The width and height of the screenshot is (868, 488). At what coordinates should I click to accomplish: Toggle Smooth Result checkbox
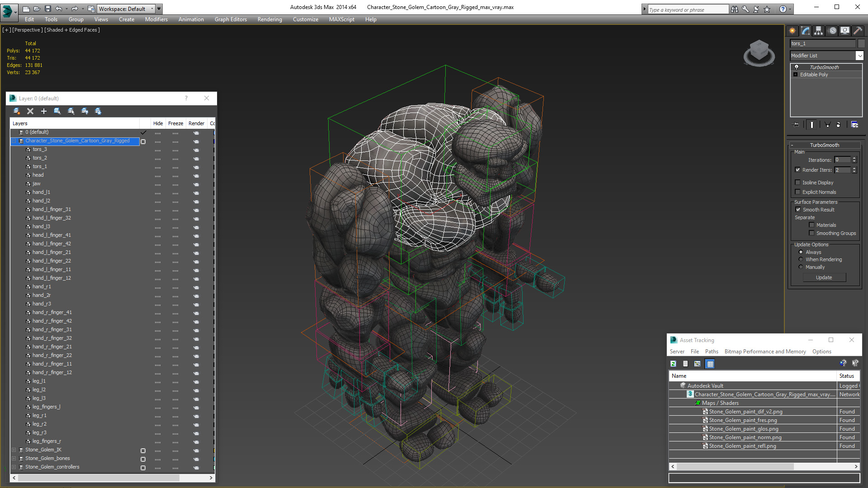point(798,210)
